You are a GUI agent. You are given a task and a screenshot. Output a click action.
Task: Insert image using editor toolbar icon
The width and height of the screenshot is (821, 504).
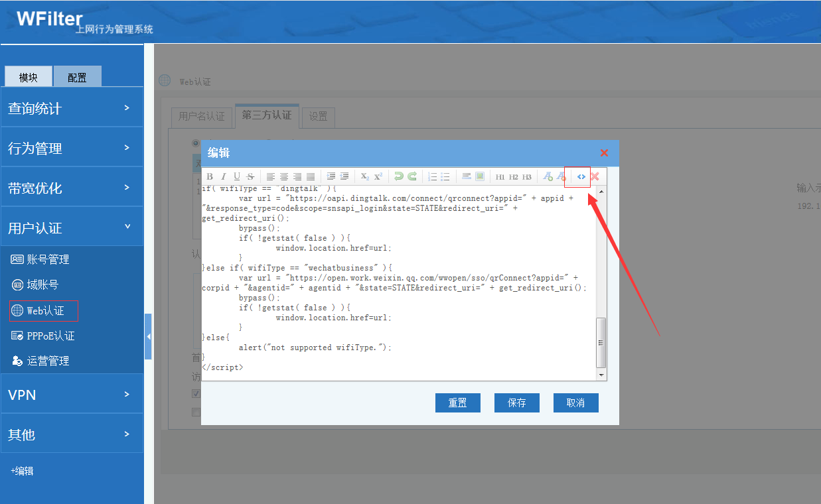480,176
